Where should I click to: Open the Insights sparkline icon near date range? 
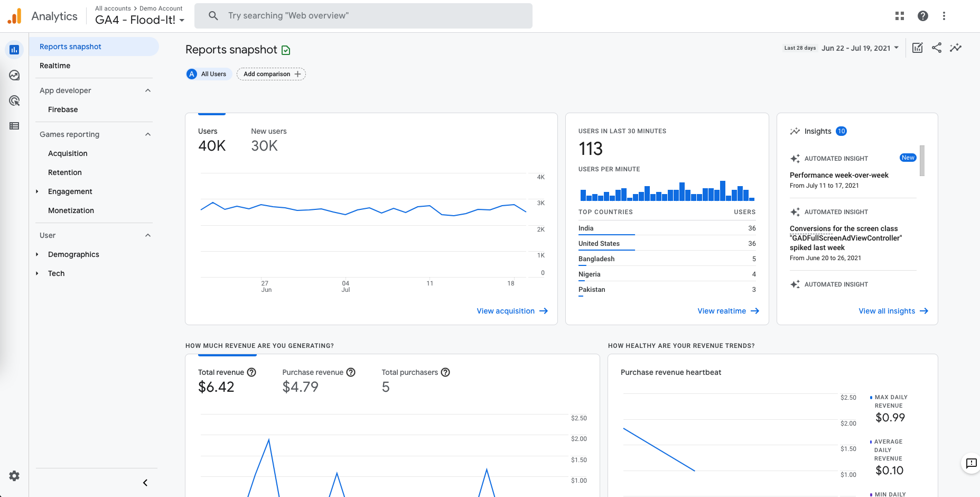pyautogui.click(x=956, y=48)
